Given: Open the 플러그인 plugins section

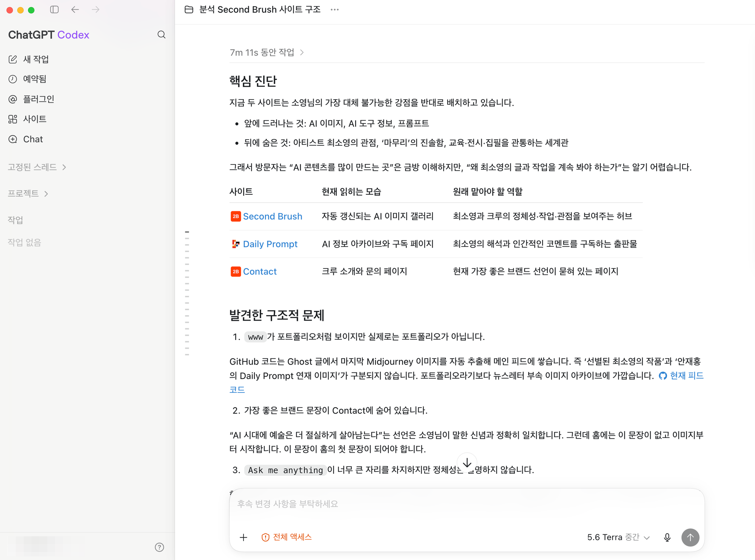Looking at the screenshot, I should point(32,99).
